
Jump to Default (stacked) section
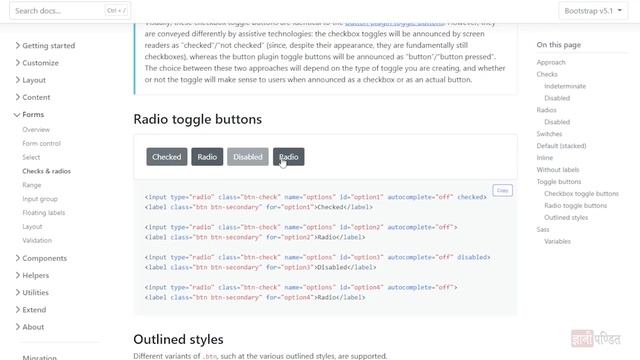(x=562, y=146)
